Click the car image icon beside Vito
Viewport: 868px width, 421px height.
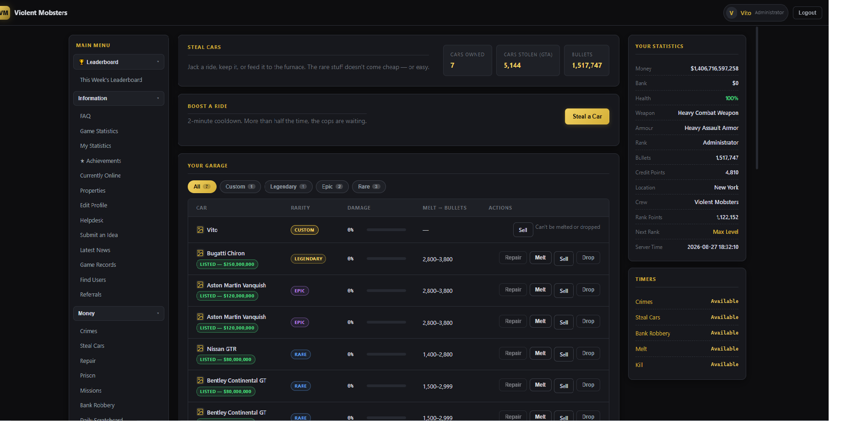click(x=200, y=230)
